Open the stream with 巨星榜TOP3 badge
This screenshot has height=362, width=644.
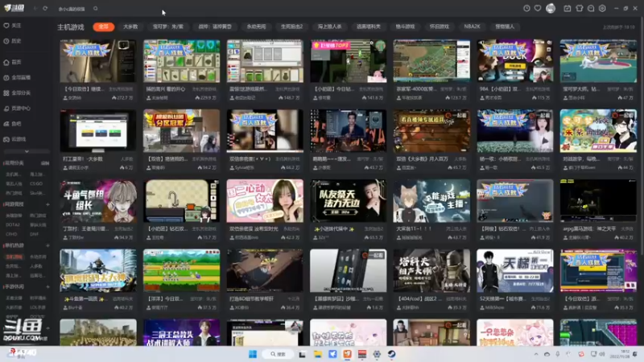point(349,61)
